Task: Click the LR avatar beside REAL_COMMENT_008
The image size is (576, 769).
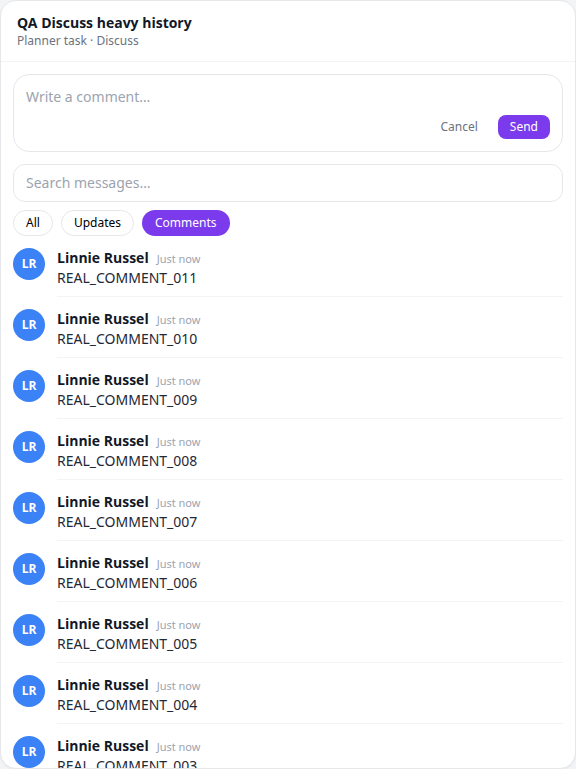Action: (29, 447)
